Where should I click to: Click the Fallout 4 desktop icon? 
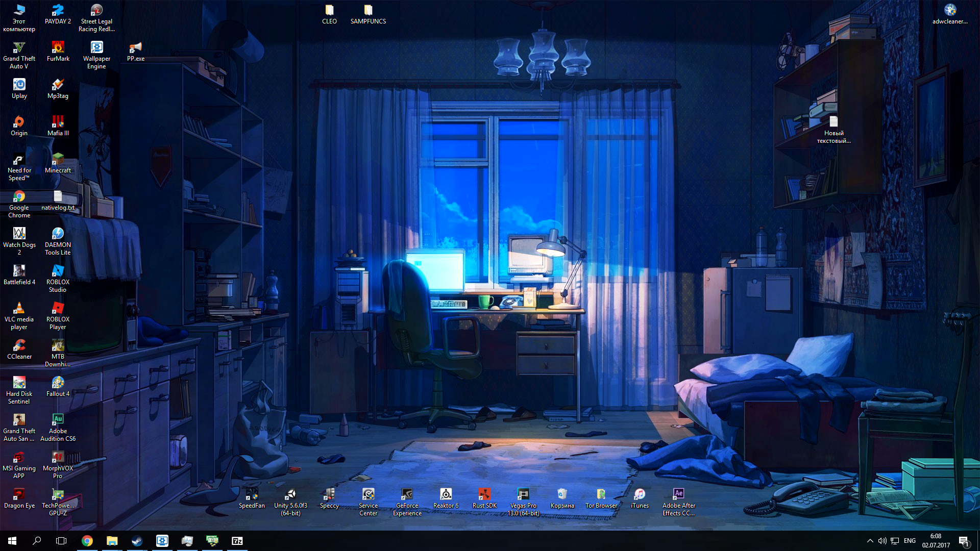coord(58,387)
